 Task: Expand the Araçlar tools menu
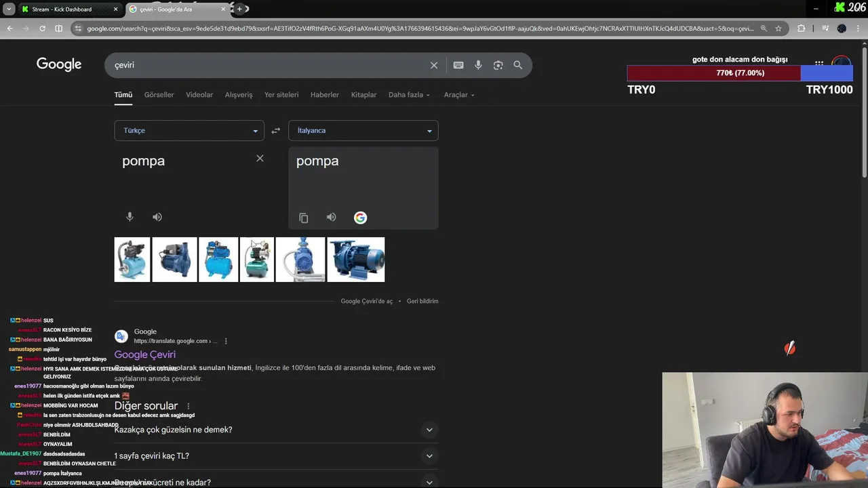459,95
